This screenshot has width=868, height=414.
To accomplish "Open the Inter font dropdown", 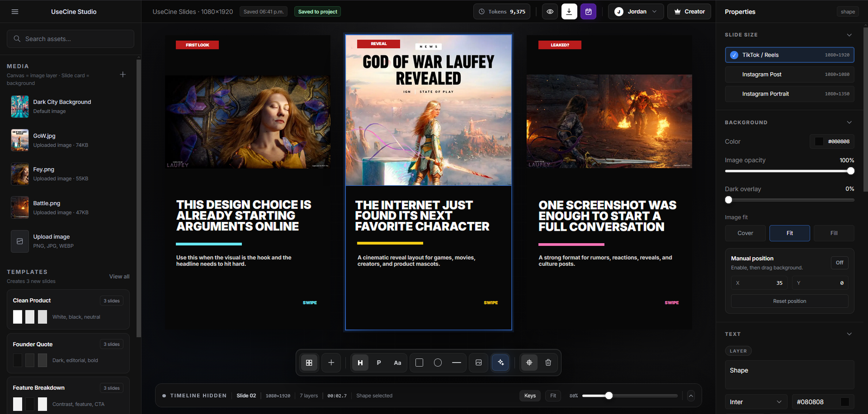I will (x=756, y=402).
